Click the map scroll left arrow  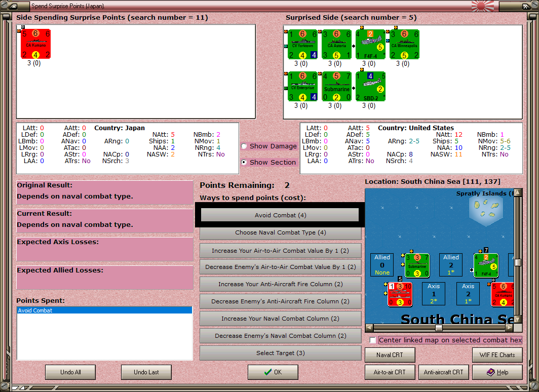pyautogui.click(x=369, y=328)
